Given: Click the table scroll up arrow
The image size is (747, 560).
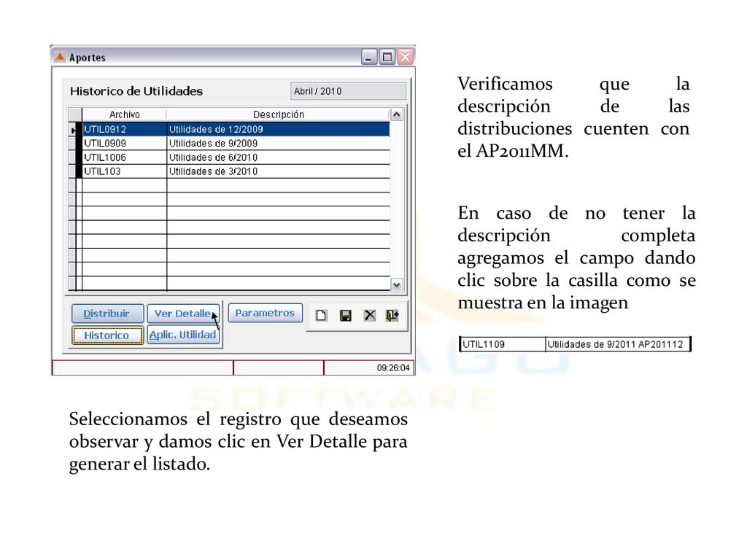Looking at the screenshot, I should [396, 114].
